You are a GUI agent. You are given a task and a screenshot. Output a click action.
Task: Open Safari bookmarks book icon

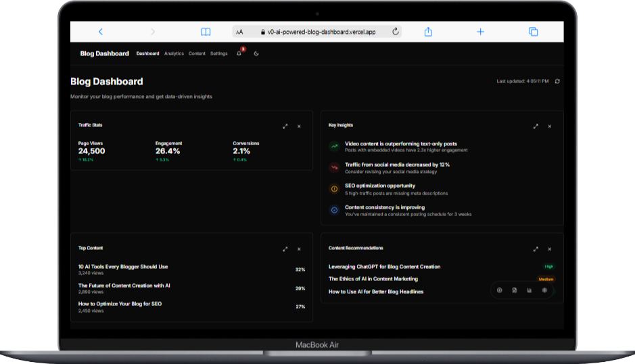click(206, 32)
